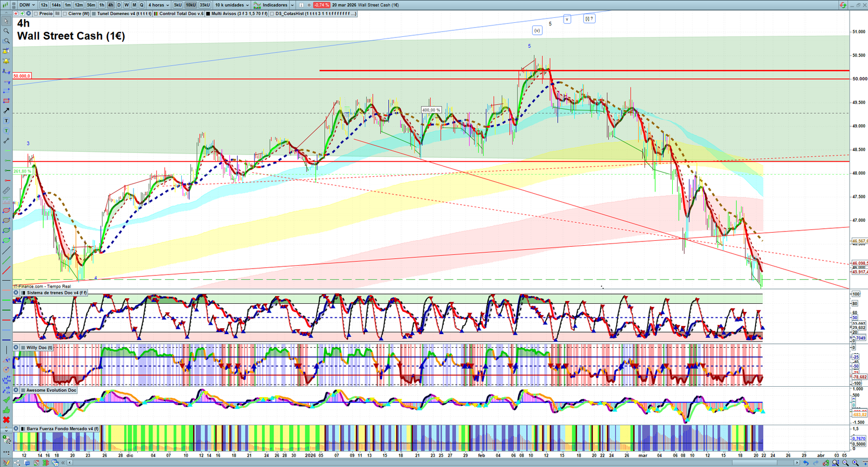This screenshot has width=868, height=467.
Task: Open the 10 k unidades dropdown
Action: [232, 5]
